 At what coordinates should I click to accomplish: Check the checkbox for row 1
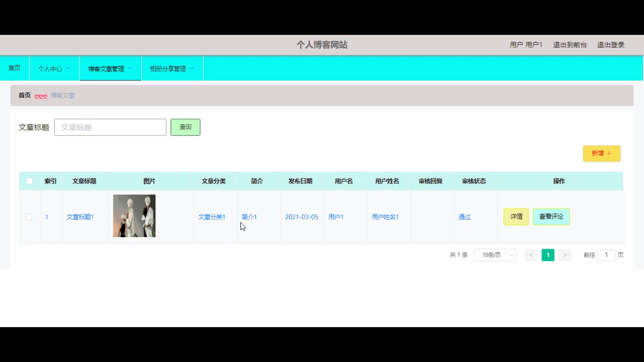point(29,217)
